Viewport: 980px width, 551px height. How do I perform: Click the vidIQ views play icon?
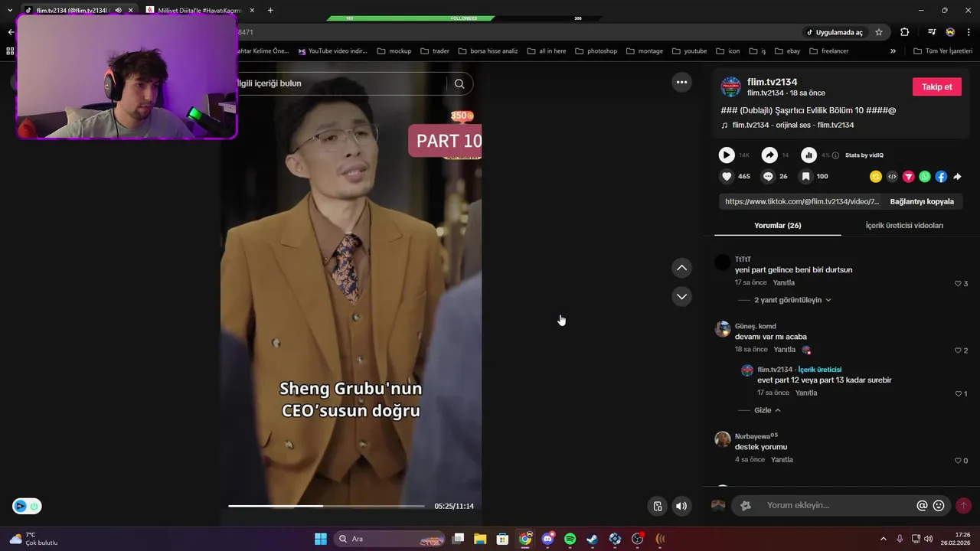click(727, 155)
